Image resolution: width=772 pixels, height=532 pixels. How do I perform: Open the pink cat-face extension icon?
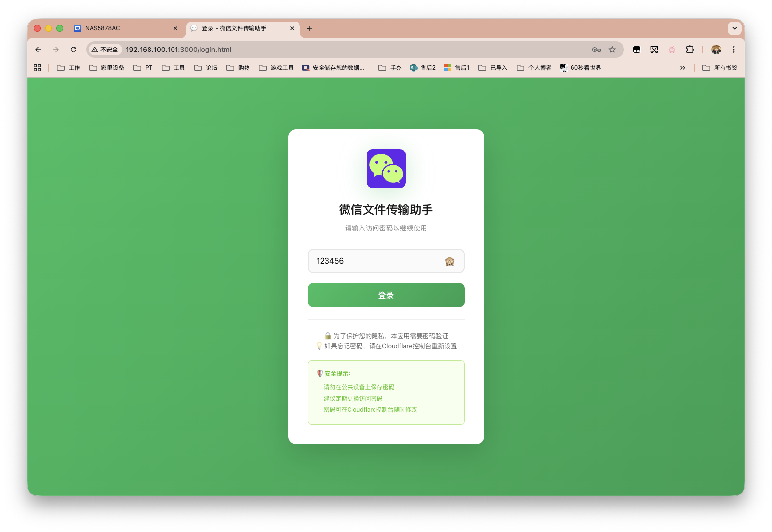[x=672, y=50]
